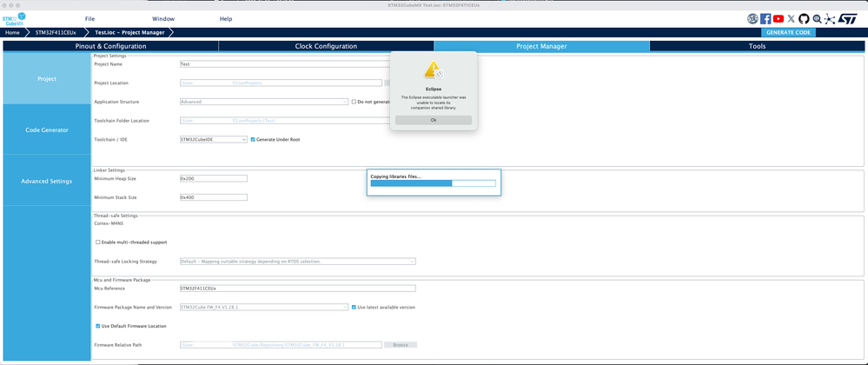The width and height of the screenshot is (868, 365).
Task: Switch to the Tools tab
Action: [x=757, y=47]
